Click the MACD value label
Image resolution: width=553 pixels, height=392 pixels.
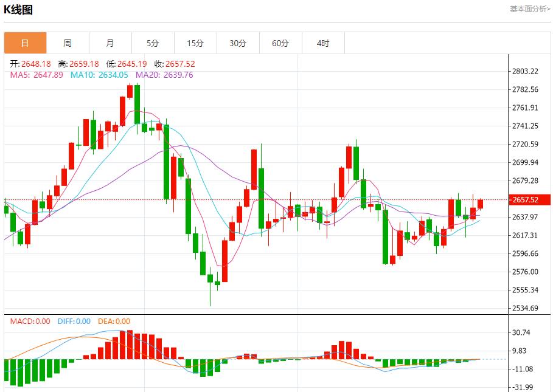click(30, 322)
